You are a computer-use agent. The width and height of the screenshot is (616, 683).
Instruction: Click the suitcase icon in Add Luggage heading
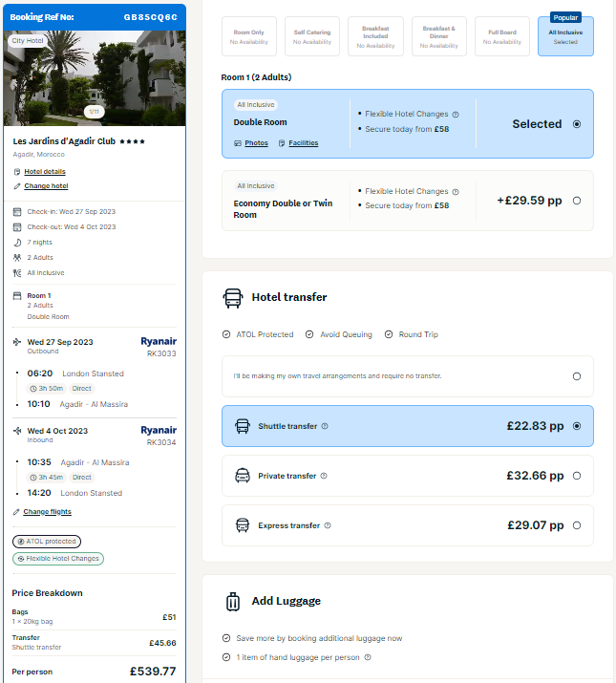point(233,602)
